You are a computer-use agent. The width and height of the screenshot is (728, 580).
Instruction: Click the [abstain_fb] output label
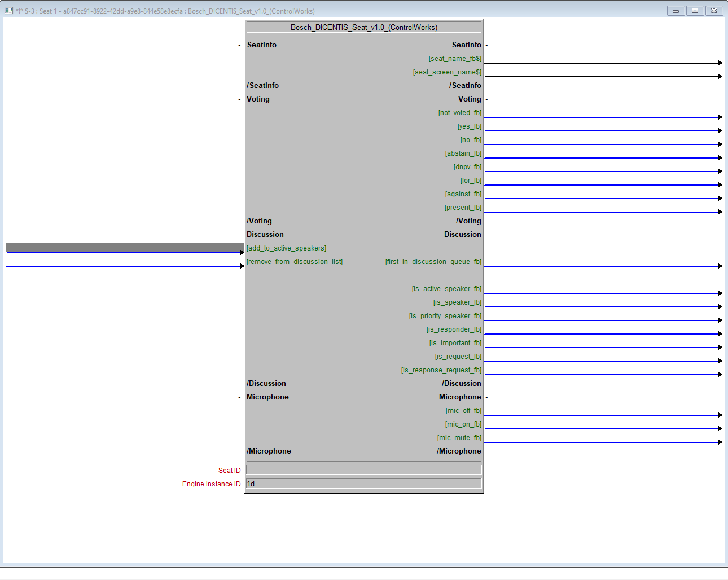[x=463, y=153]
